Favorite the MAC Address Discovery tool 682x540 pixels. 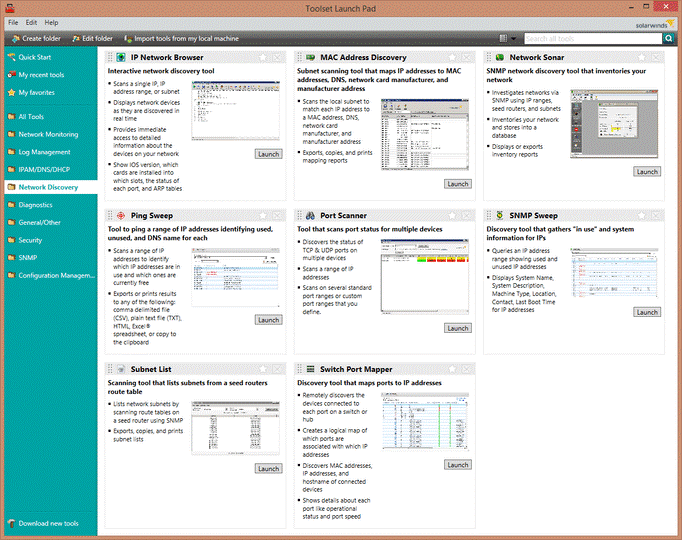point(452,57)
